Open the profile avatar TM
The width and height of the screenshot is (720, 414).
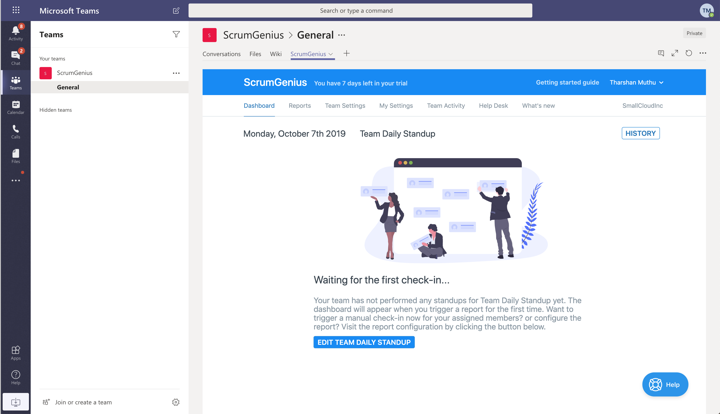tap(707, 11)
